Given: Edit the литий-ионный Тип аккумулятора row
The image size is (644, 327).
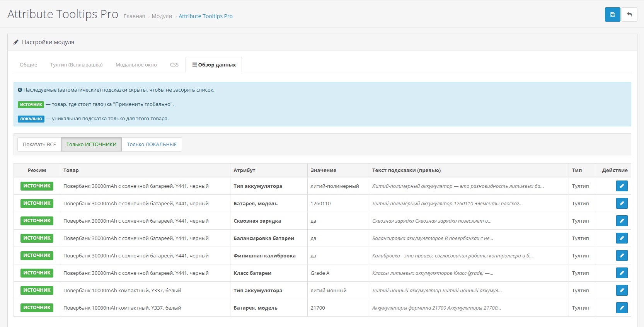Looking at the screenshot, I should click(622, 290).
